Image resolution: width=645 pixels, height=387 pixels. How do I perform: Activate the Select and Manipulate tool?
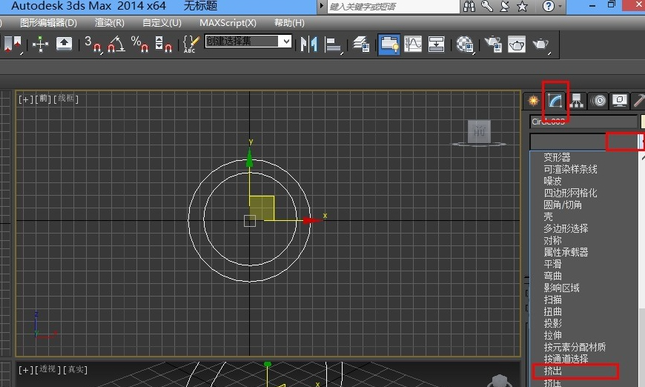[x=40, y=44]
